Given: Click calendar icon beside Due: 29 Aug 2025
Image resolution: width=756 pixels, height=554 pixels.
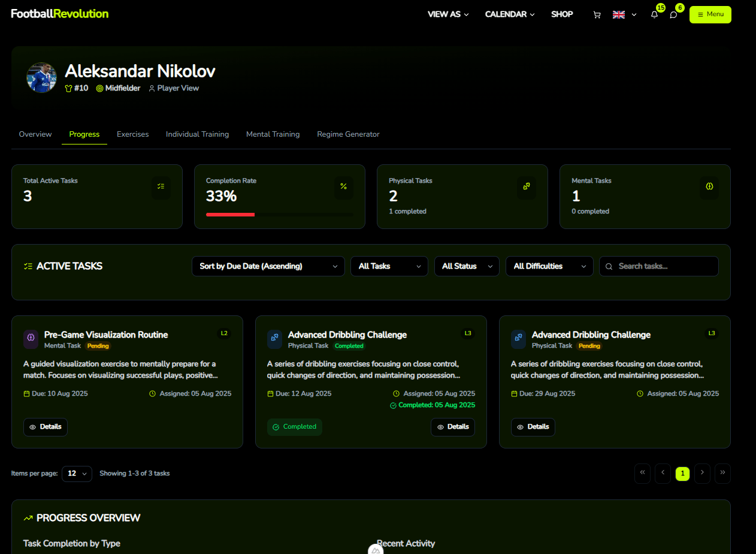Looking at the screenshot, I should point(514,394).
